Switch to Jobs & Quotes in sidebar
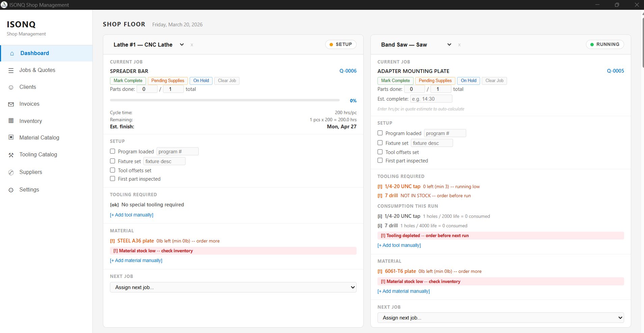The width and height of the screenshot is (644, 333). 11,70
